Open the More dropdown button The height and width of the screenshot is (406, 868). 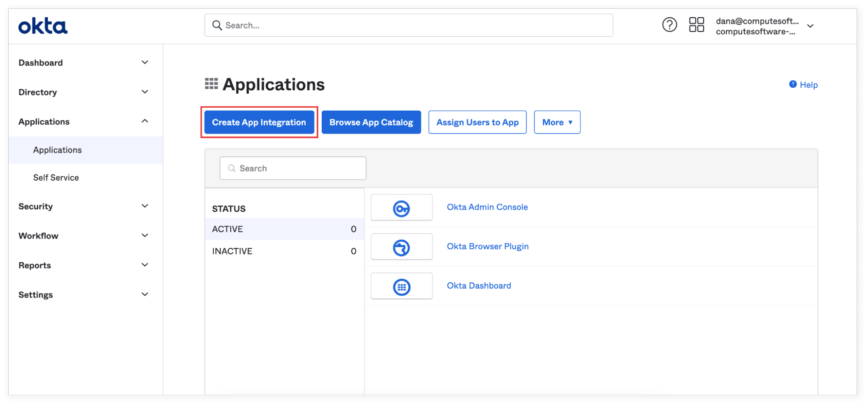(x=557, y=122)
